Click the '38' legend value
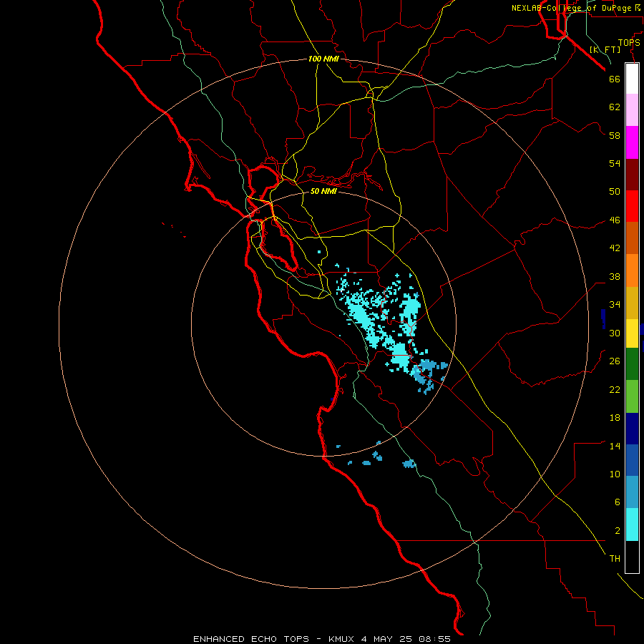Screen dimensions: 644x644 (615, 276)
